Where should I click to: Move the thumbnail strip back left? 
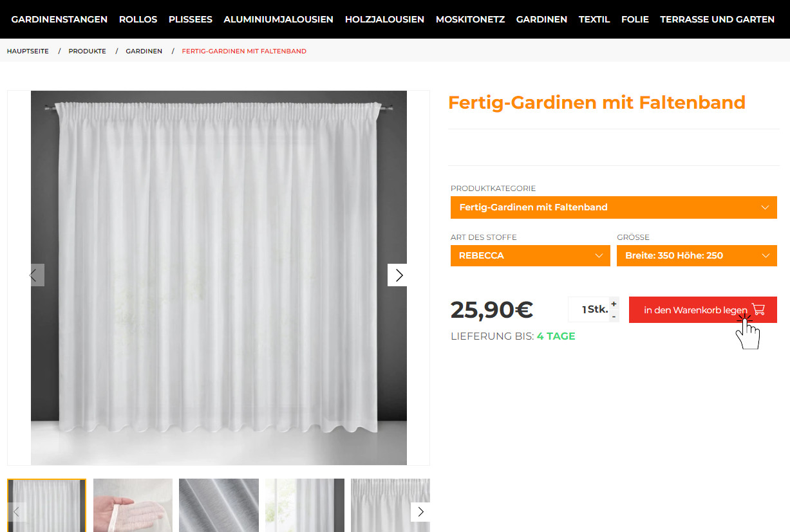tap(17, 512)
